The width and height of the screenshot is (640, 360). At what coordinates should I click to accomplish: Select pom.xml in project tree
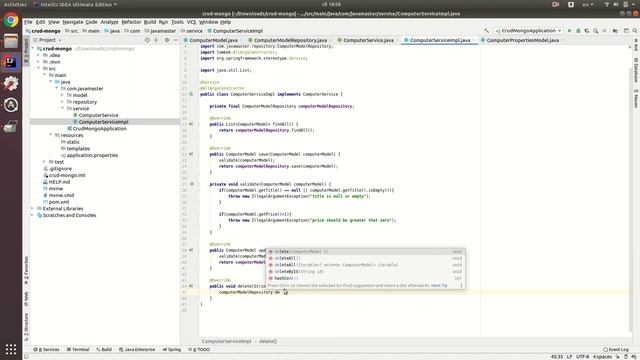coord(59,202)
